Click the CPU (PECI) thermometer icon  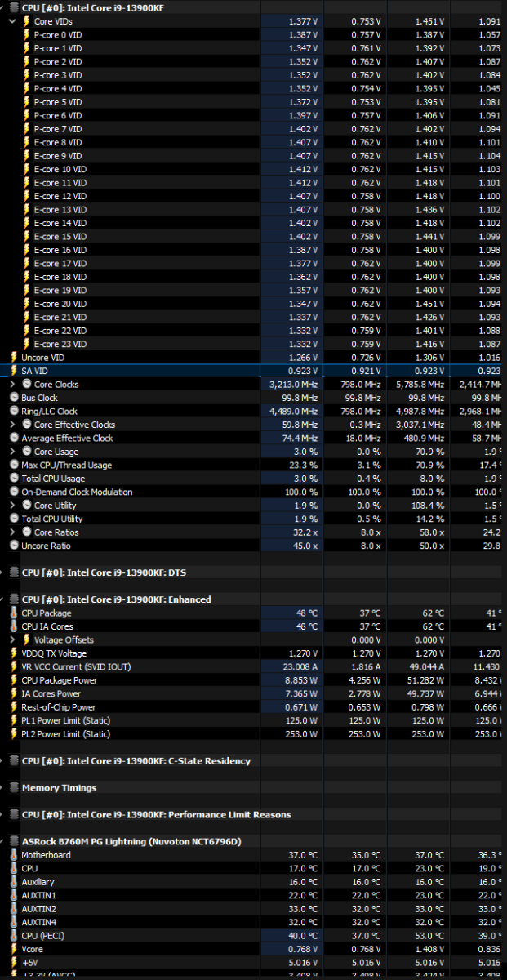[x=14, y=936]
